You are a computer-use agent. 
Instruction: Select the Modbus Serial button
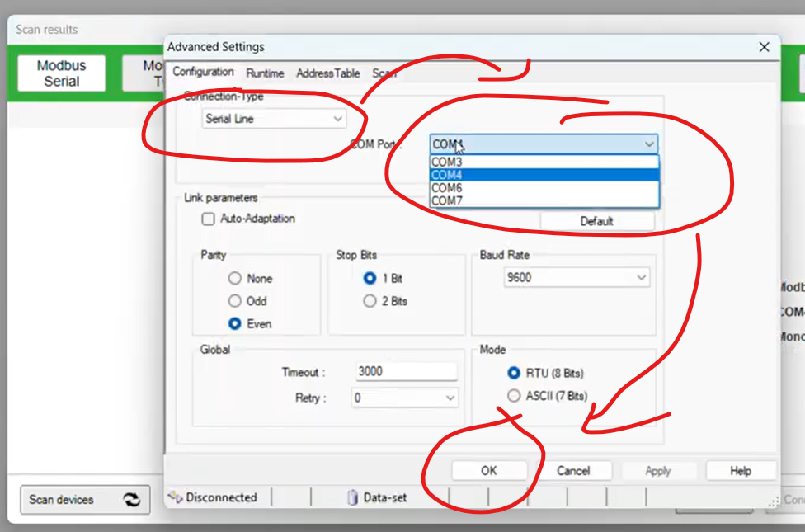pos(61,73)
